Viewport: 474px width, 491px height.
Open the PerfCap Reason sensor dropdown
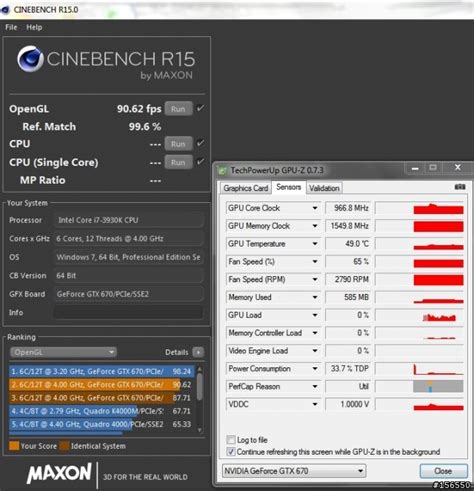pos(315,387)
